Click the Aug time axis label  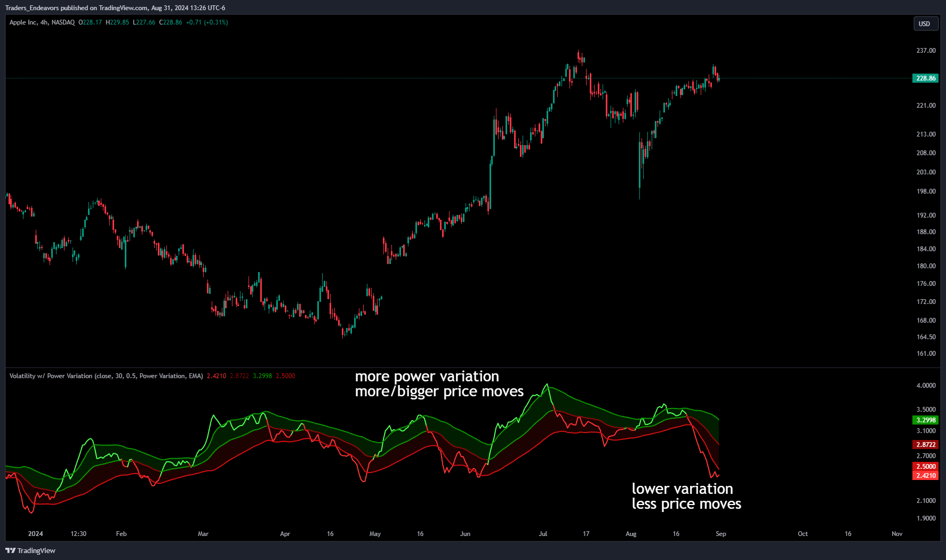point(631,534)
